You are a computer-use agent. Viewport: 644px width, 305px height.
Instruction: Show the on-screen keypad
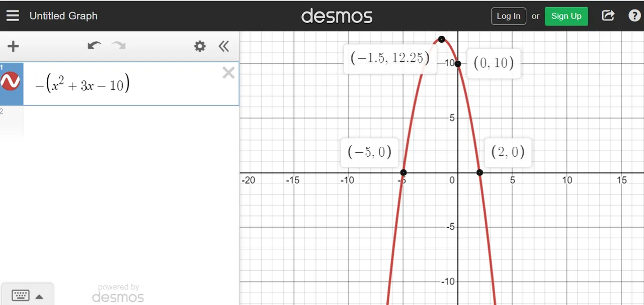(x=27, y=295)
